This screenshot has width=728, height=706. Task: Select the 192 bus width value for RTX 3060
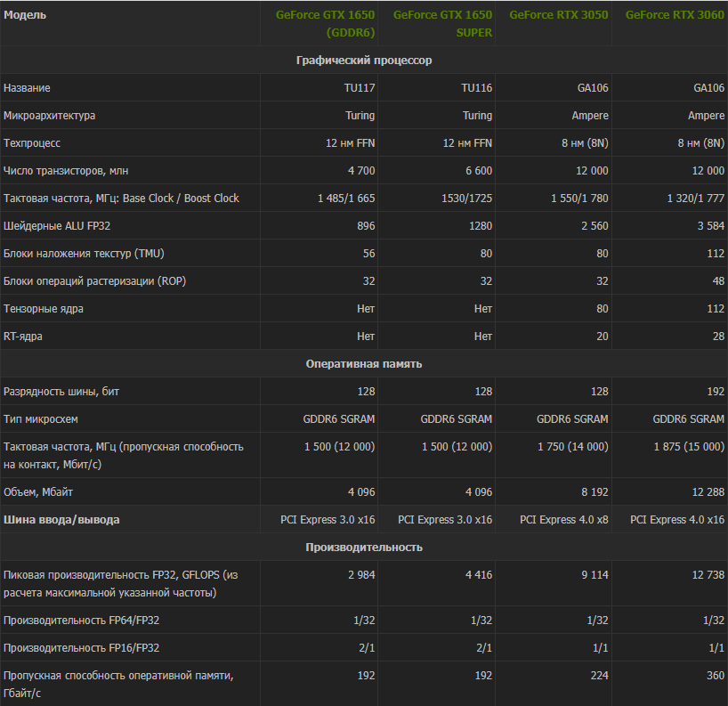(x=716, y=392)
